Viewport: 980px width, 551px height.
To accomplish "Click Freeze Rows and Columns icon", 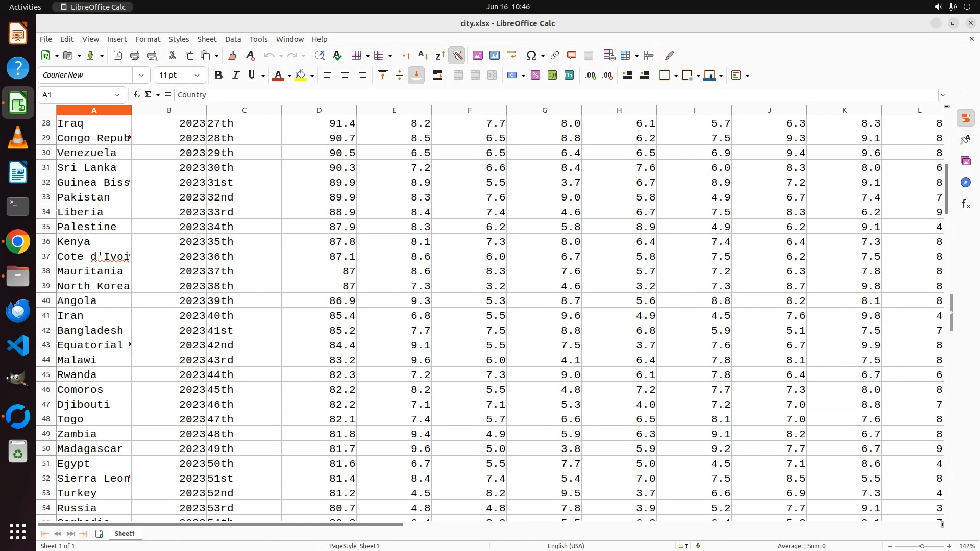I will click(626, 56).
